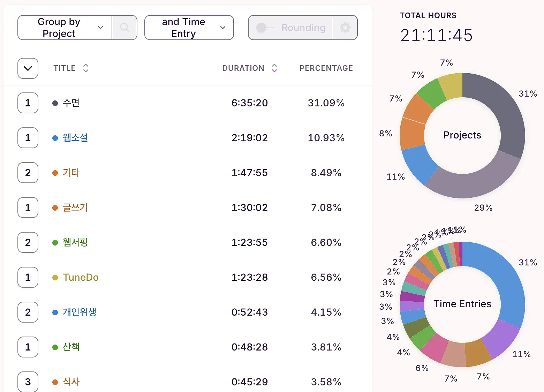Click the blue dot beside 웹소설
Image resolution: width=544 pixels, height=392 pixels.
pyautogui.click(x=55, y=138)
